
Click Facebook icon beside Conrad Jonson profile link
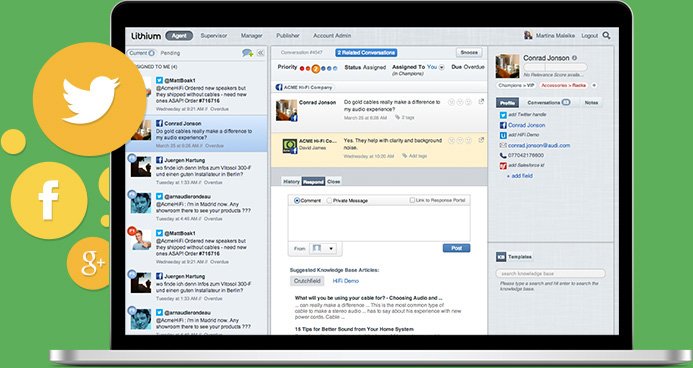[503, 125]
